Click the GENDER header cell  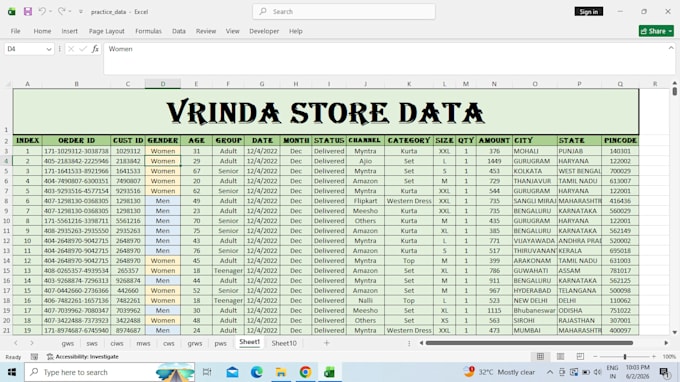(x=163, y=140)
